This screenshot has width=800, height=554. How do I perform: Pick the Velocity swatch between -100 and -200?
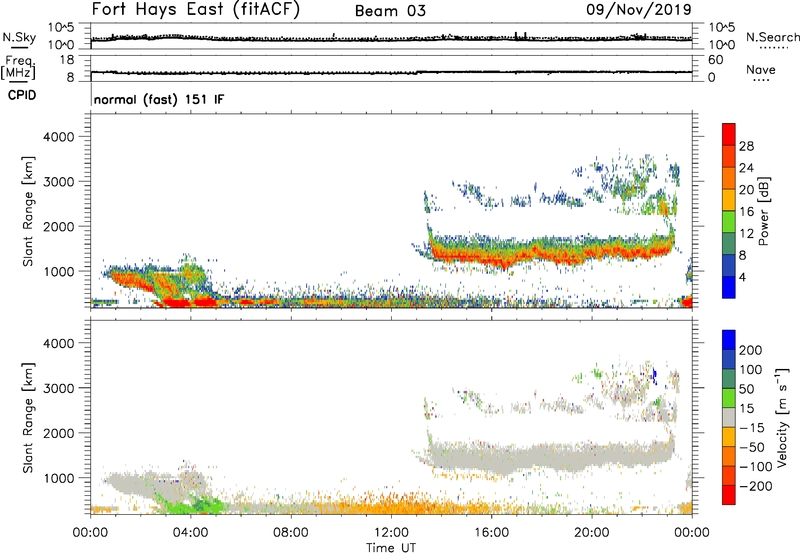729,475
